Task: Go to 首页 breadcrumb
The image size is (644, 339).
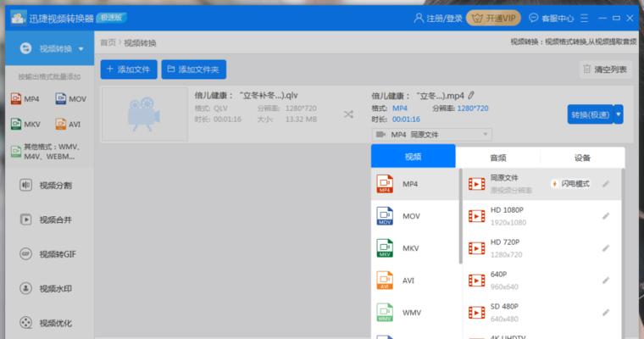Action: [x=108, y=42]
